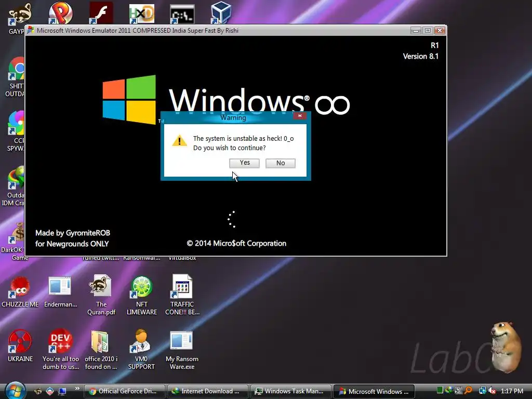Click the muted volume tray icon

[491, 391]
